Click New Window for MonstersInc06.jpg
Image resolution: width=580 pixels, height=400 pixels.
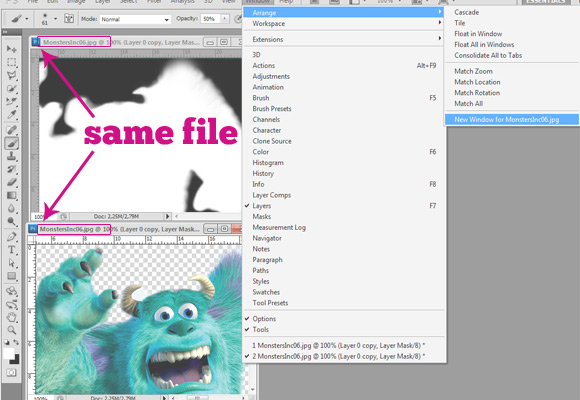(x=512, y=120)
